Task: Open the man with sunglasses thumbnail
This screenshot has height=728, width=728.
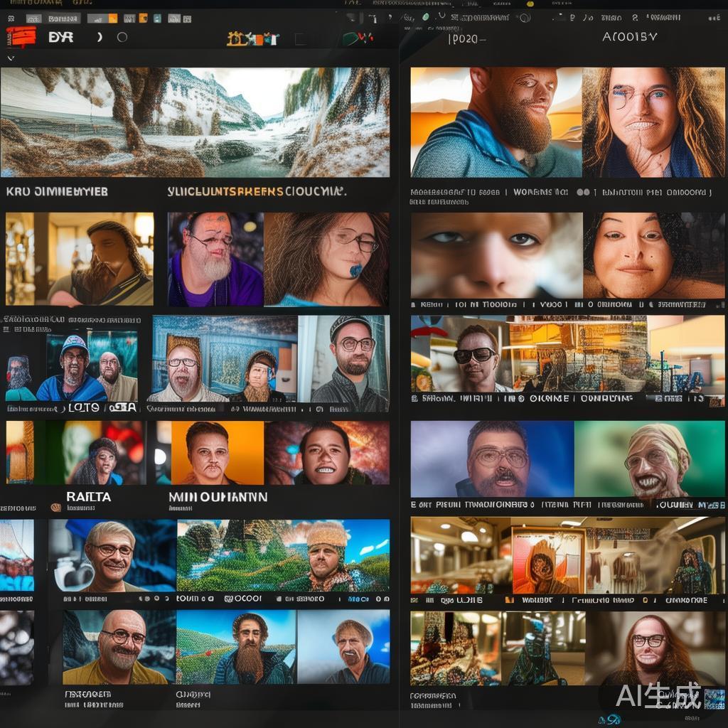Action: [476, 354]
